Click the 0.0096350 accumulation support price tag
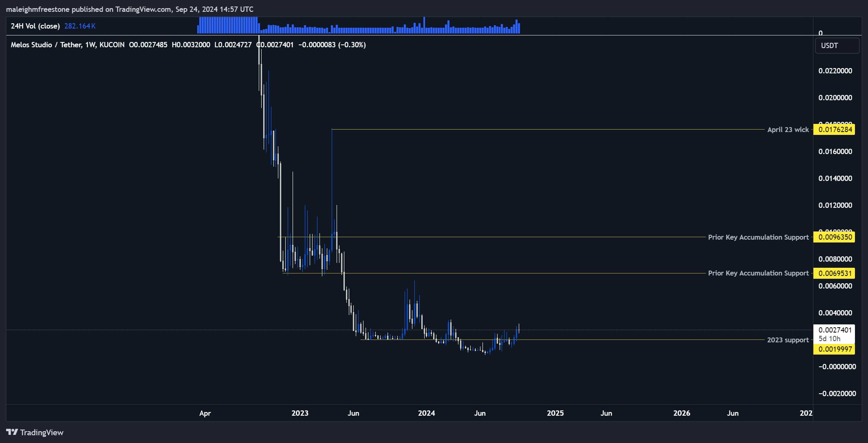Screen dimensions: 868x443 834,237
